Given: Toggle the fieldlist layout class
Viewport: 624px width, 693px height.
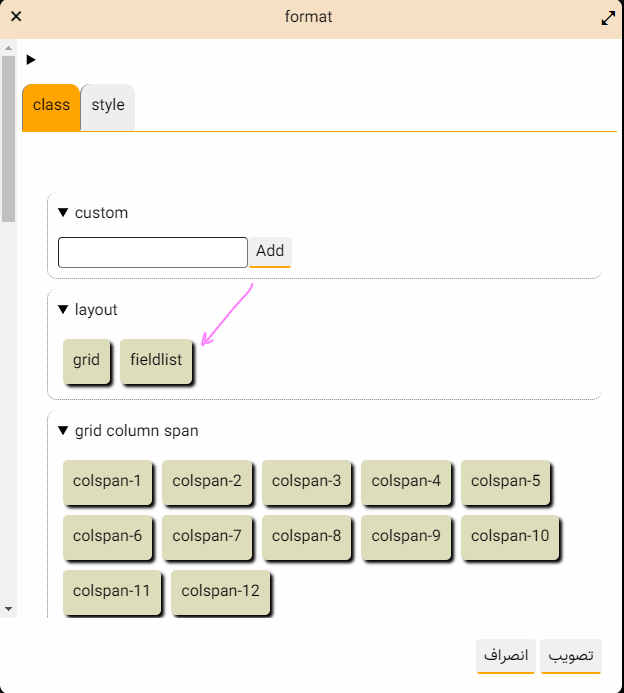Looking at the screenshot, I should coord(156,361).
